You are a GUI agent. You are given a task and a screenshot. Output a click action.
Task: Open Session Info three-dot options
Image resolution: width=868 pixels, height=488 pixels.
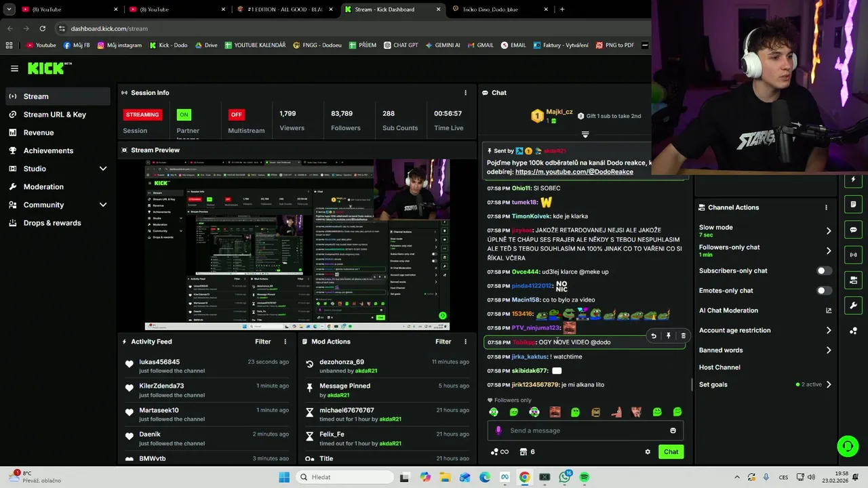tap(465, 93)
